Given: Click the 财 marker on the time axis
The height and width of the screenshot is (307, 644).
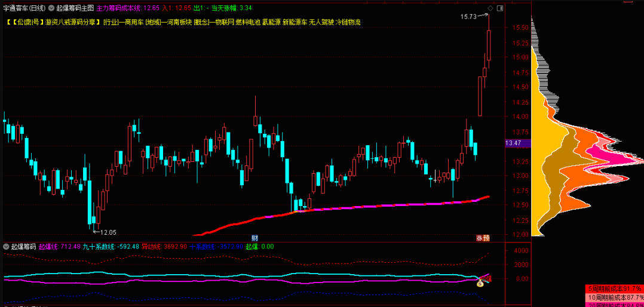Looking at the screenshot, I should pyautogui.click(x=254, y=238).
